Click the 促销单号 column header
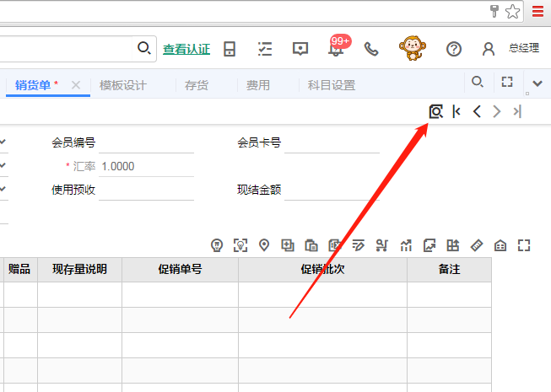 181,270
